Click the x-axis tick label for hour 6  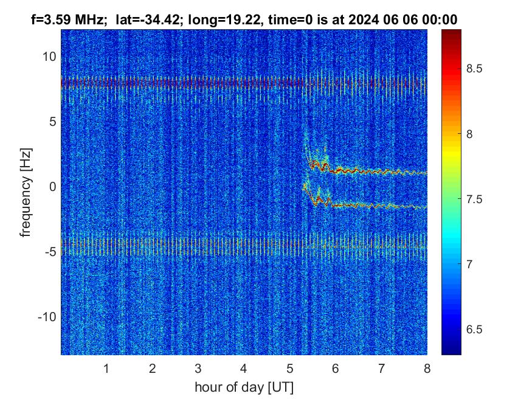pyautogui.click(x=335, y=369)
